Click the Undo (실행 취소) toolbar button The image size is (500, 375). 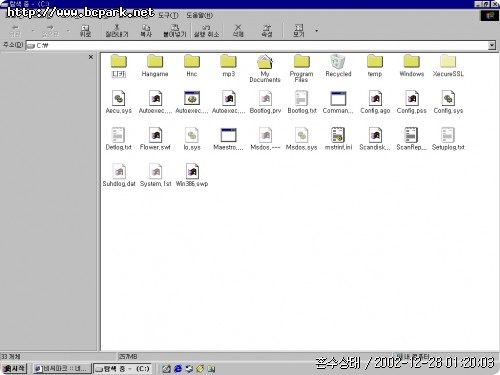pyautogui.click(x=206, y=31)
